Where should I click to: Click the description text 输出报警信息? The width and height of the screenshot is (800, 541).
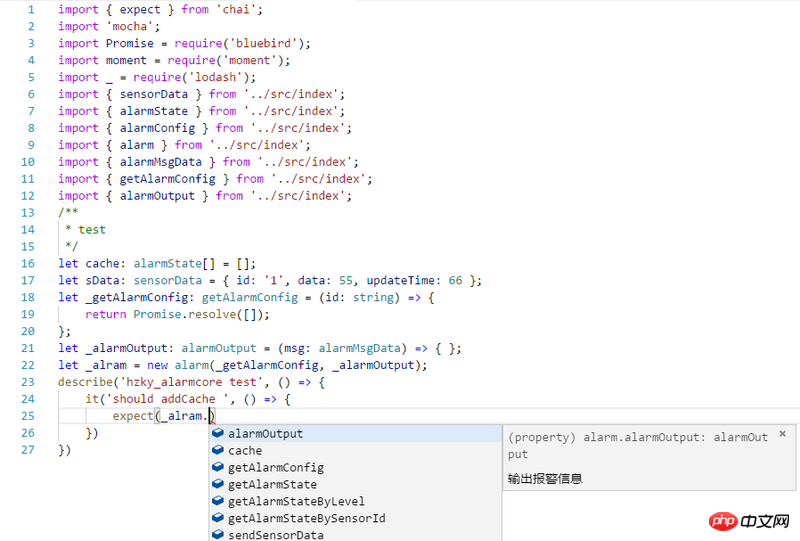pos(545,478)
